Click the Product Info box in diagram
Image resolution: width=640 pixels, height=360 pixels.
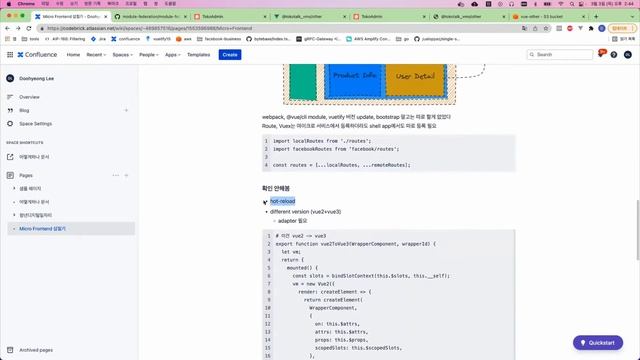click(x=354, y=79)
